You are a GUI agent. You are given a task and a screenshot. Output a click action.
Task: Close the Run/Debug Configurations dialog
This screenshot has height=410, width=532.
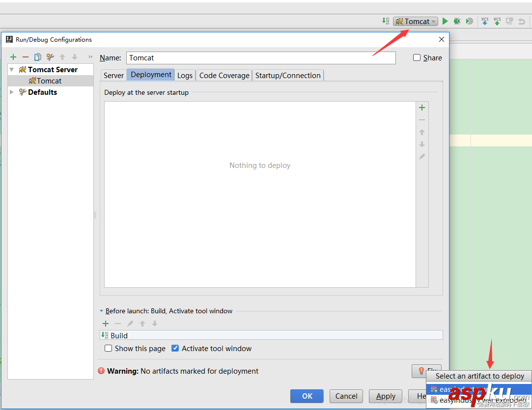coord(442,39)
